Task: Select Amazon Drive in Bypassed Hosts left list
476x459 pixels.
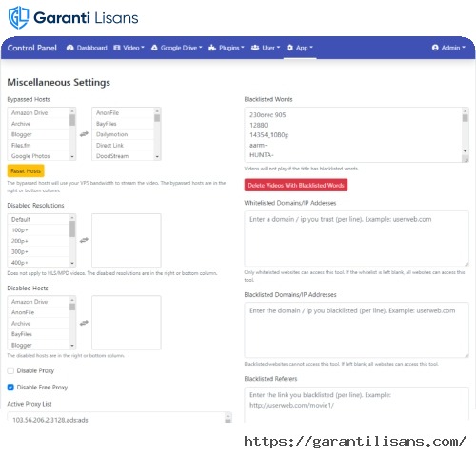Action: pyautogui.click(x=38, y=112)
